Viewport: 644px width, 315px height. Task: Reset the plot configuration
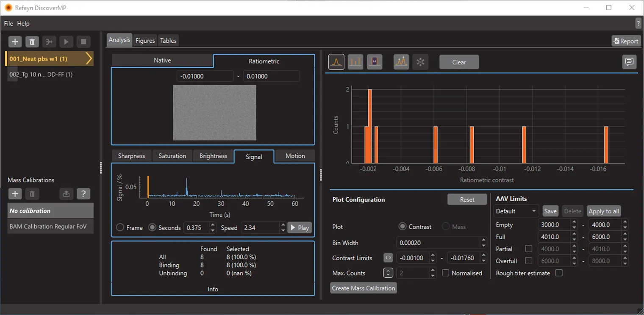coord(467,199)
